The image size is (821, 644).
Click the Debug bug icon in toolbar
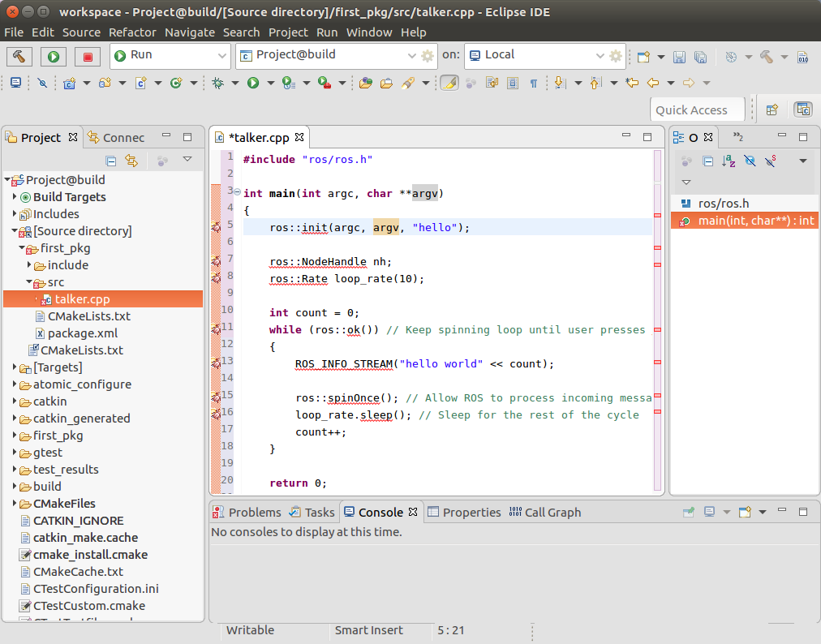(217, 83)
